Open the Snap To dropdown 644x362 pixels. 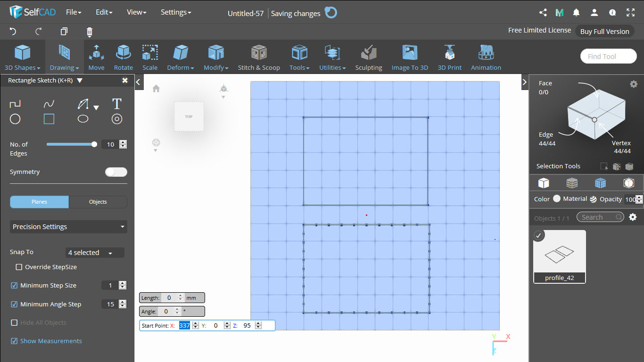pyautogui.click(x=94, y=253)
